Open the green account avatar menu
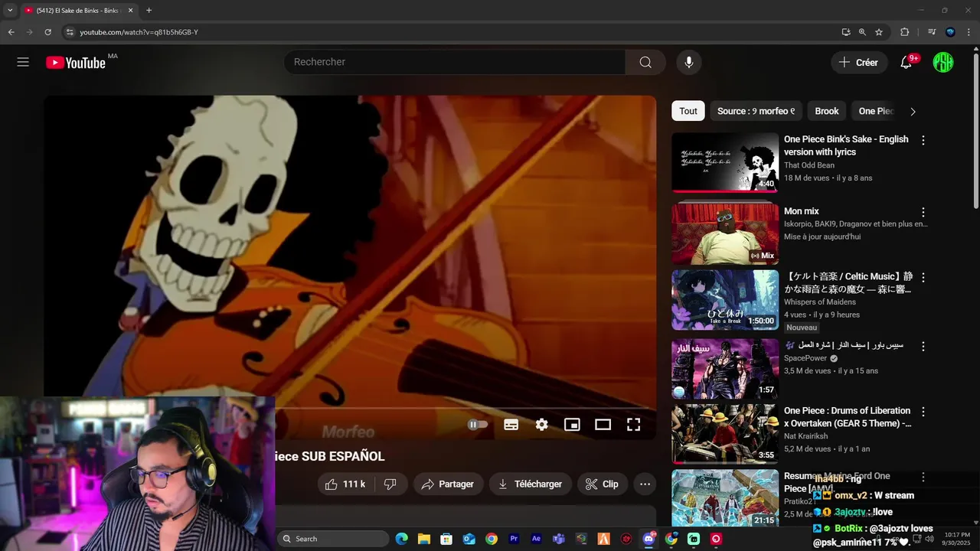 943,63
